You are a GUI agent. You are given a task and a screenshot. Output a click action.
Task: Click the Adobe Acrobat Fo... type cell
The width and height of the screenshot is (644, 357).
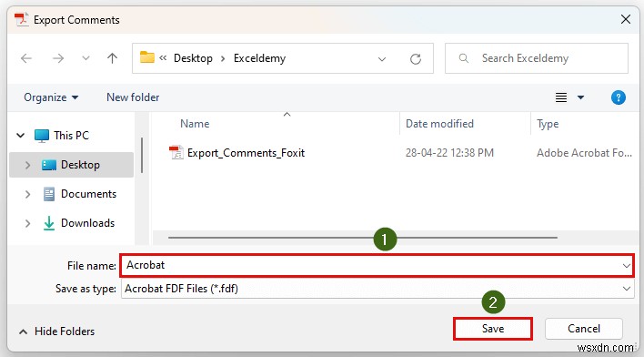click(x=584, y=153)
